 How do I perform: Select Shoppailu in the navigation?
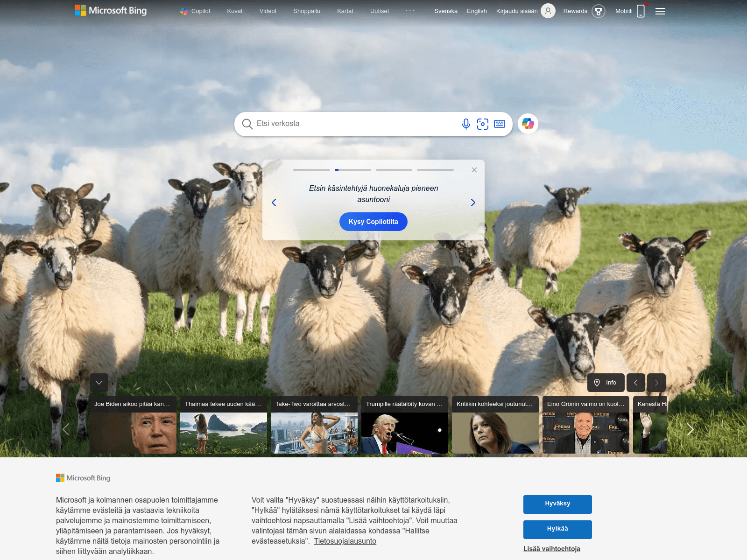pos(307,11)
